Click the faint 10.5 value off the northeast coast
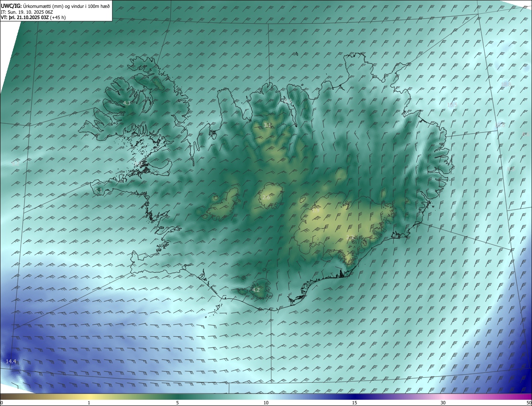 [452, 105]
